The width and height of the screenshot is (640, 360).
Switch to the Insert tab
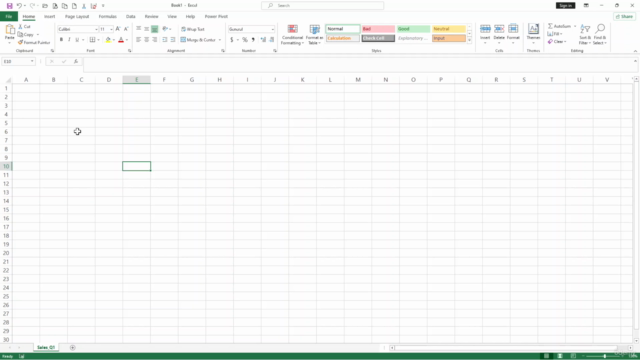pos(49,16)
